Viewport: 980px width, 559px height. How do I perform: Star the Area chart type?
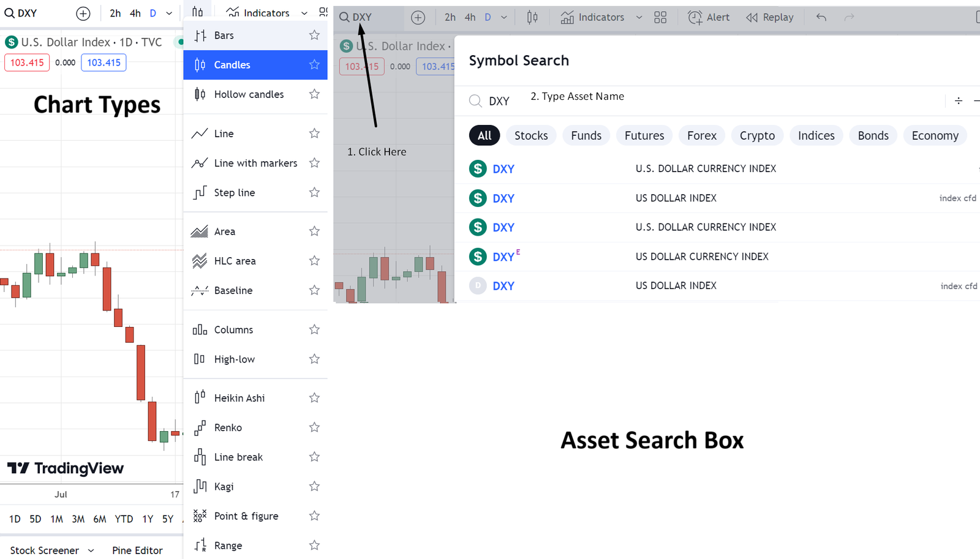314,231
